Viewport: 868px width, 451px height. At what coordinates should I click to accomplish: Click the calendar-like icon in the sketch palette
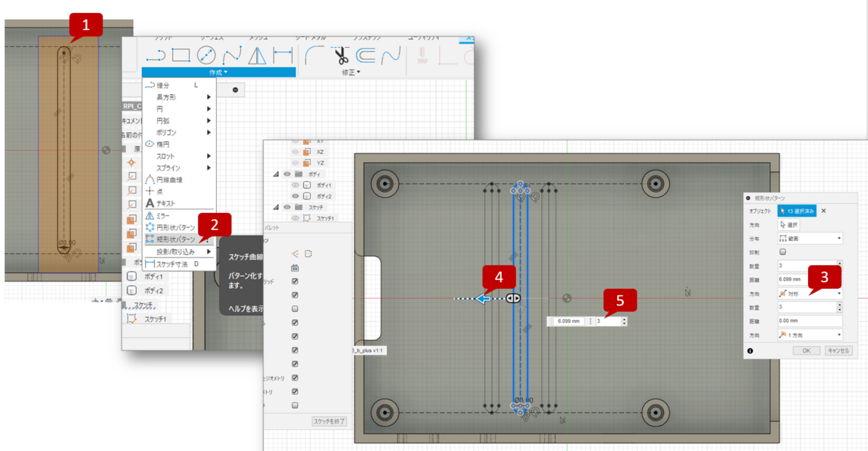pos(295,268)
